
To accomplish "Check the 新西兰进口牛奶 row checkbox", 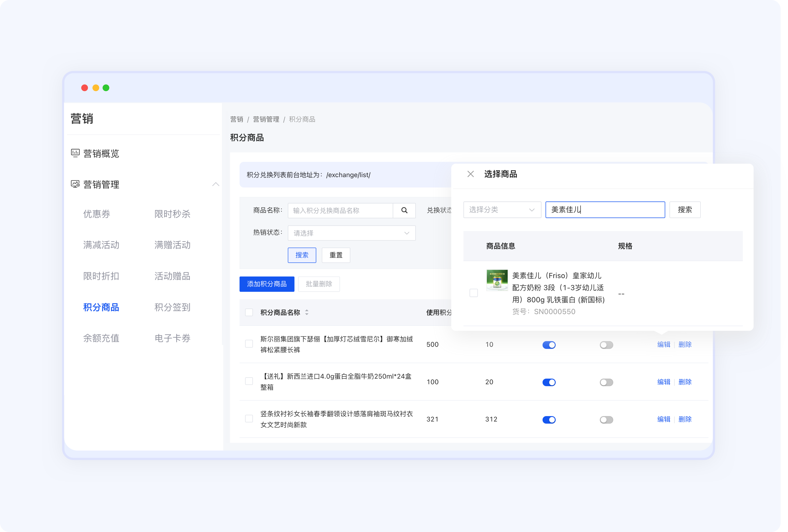I will (249, 381).
